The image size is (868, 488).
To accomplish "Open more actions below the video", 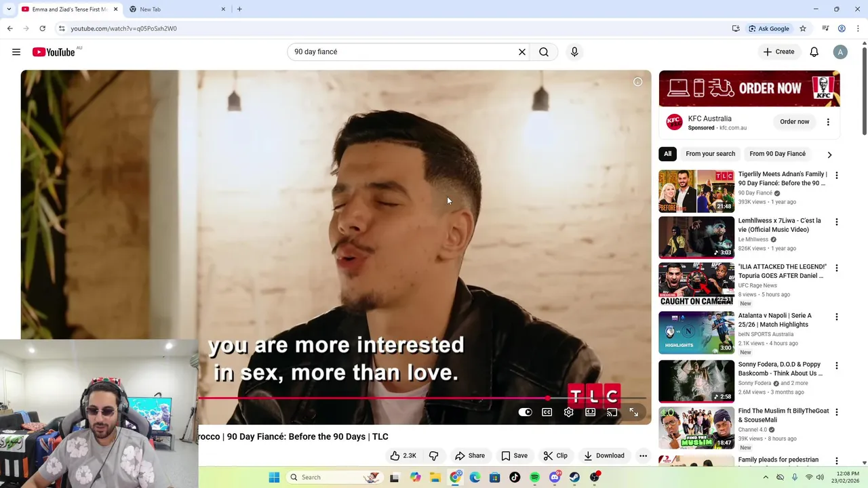I will coord(643,455).
